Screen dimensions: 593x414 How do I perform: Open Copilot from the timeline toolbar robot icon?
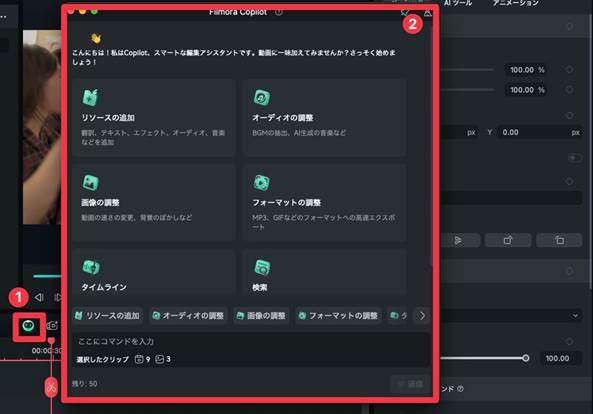coord(29,326)
